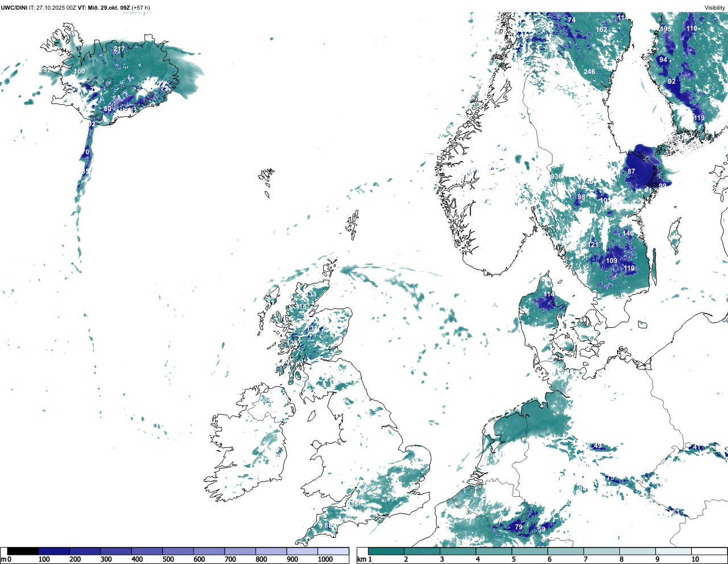Select the black 0–100 m legend swatch

23,551
